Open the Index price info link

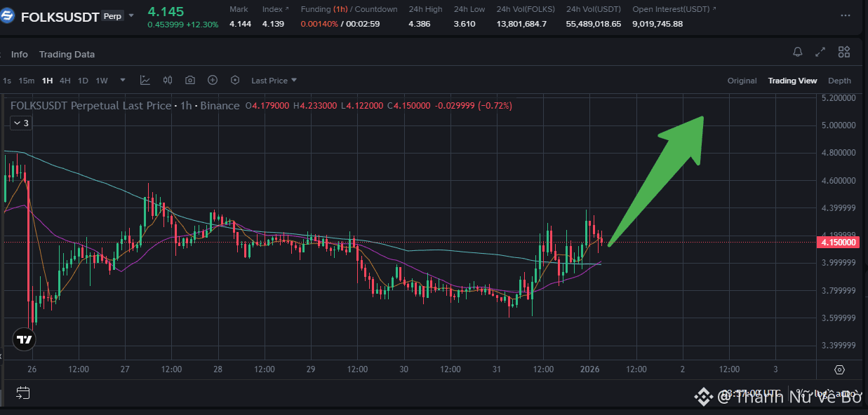pyautogui.click(x=274, y=9)
